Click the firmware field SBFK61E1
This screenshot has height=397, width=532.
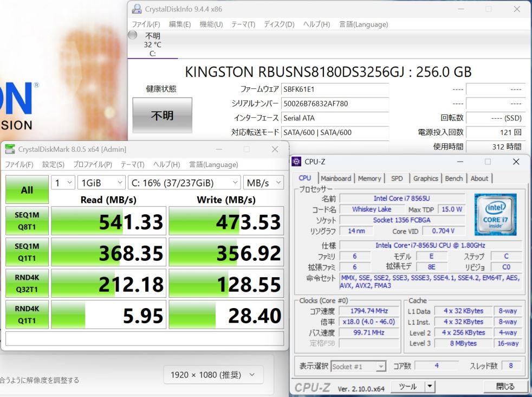(x=335, y=89)
